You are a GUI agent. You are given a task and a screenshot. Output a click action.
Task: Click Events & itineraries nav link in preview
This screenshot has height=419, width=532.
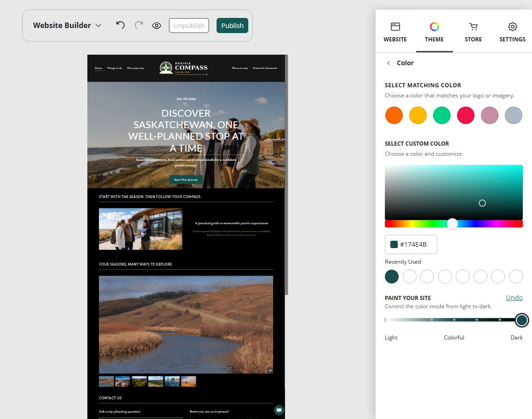pyautogui.click(x=265, y=68)
